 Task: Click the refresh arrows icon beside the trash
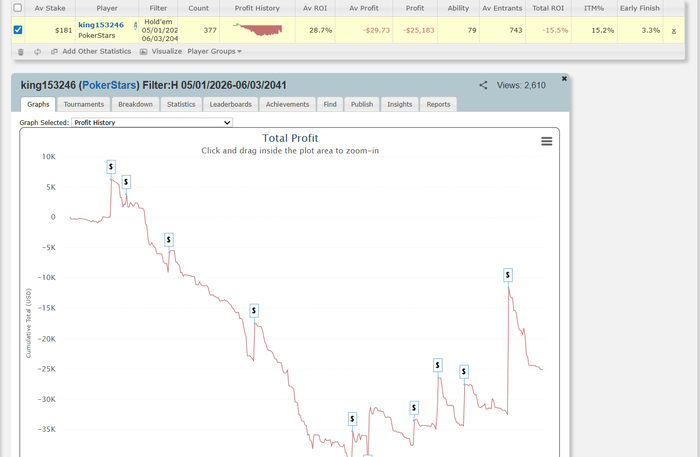38,52
